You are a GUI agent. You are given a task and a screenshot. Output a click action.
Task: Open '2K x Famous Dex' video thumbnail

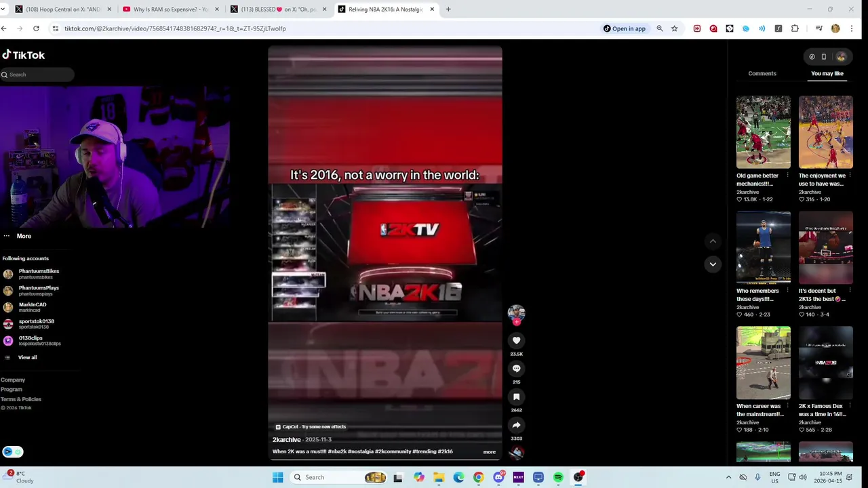point(826,363)
